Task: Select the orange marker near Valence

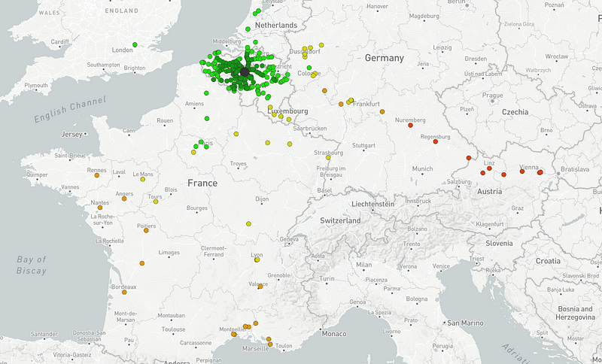Action: [260, 286]
